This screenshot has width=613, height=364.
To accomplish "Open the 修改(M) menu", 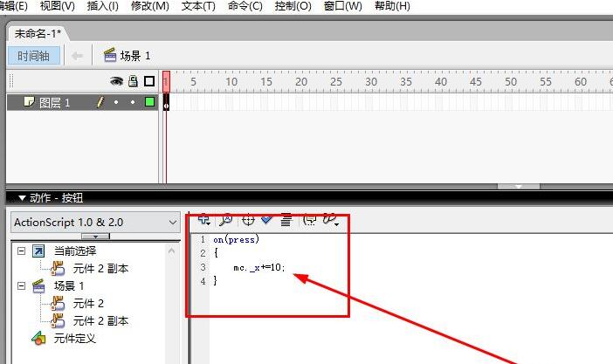I will (x=149, y=6).
